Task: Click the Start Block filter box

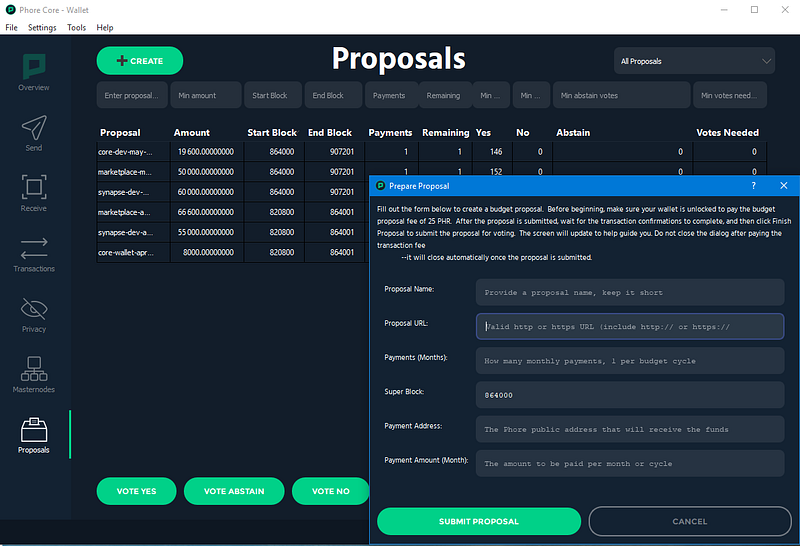Action: coord(273,95)
